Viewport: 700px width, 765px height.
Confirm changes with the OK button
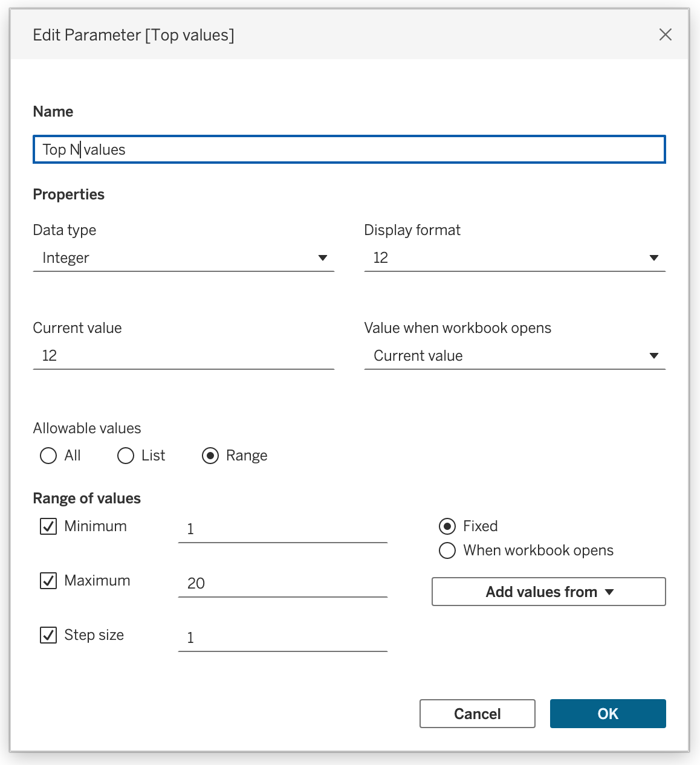(608, 714)
